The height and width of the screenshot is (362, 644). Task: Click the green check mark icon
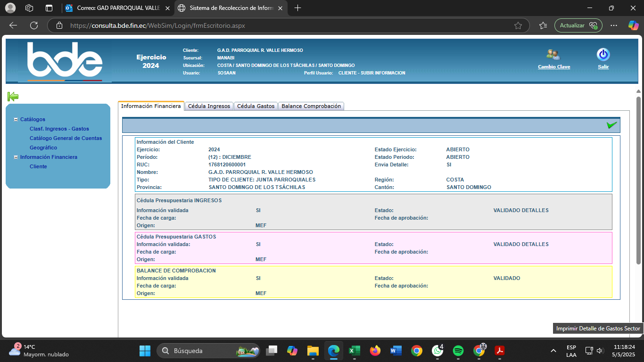611,125
